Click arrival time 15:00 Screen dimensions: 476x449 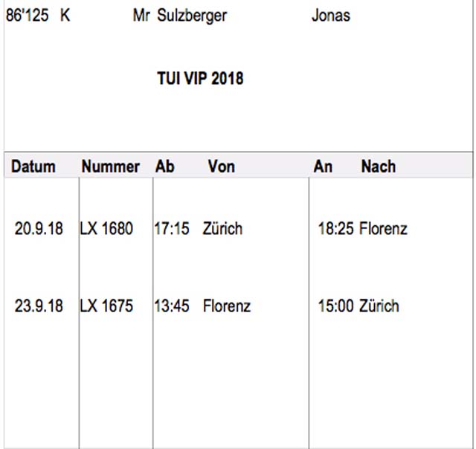click(x=335, y=306)
